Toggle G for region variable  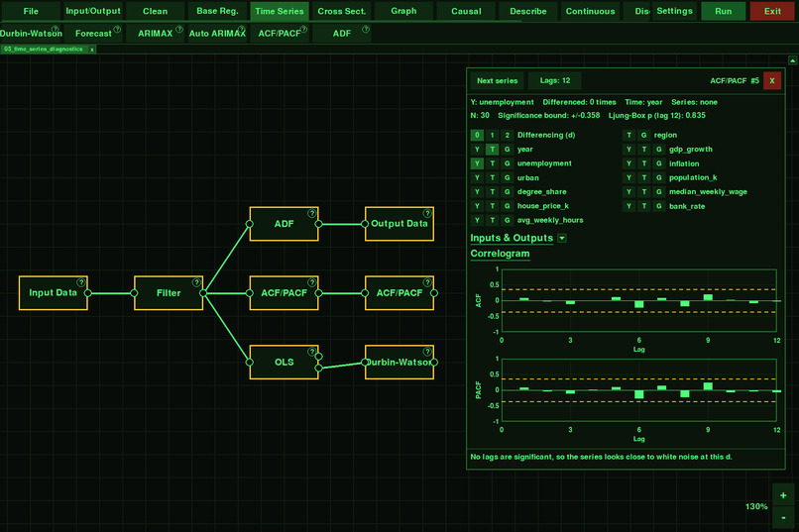644,135
